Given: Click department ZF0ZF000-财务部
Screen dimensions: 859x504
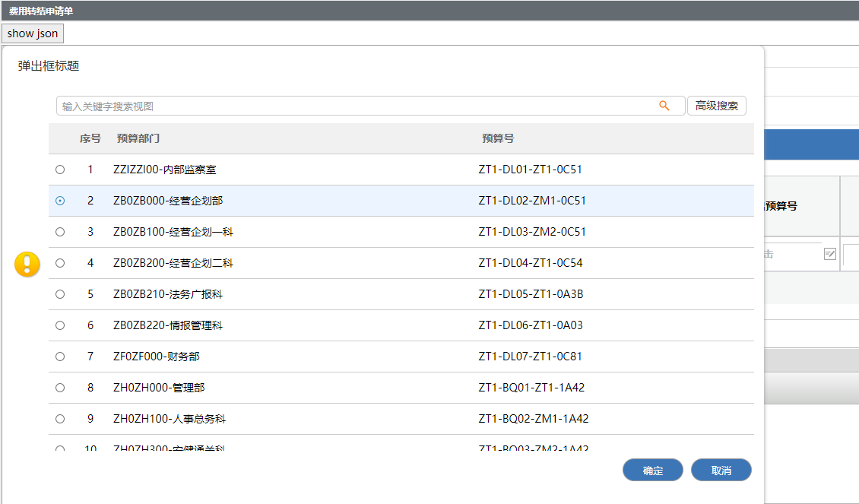Looking at the screenshot, I should click(x=156, y=357).
